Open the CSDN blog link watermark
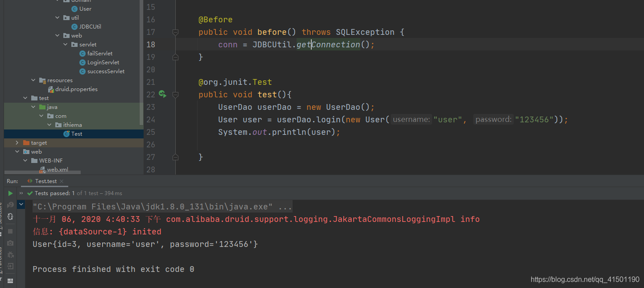 click(x=585, y=279)
